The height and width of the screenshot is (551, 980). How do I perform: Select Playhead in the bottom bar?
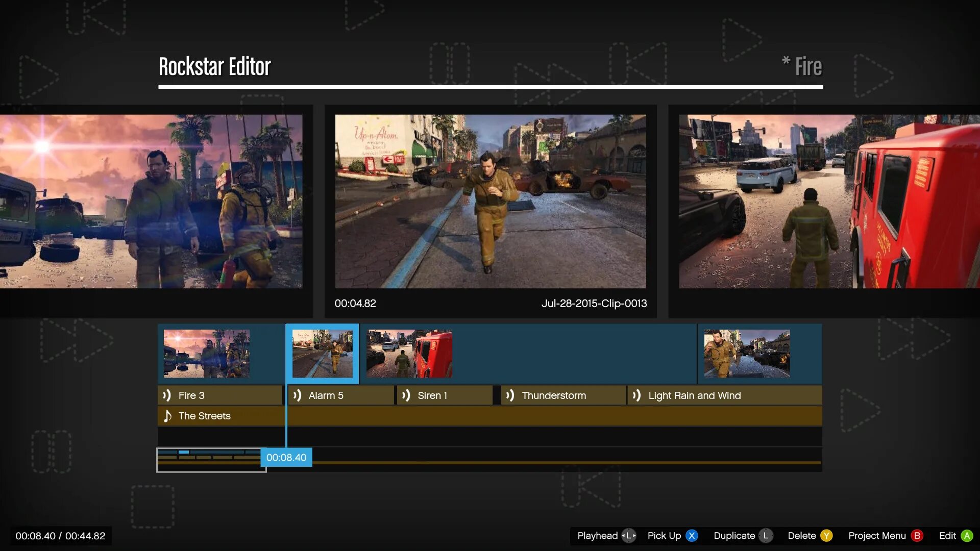coord(597,536)
